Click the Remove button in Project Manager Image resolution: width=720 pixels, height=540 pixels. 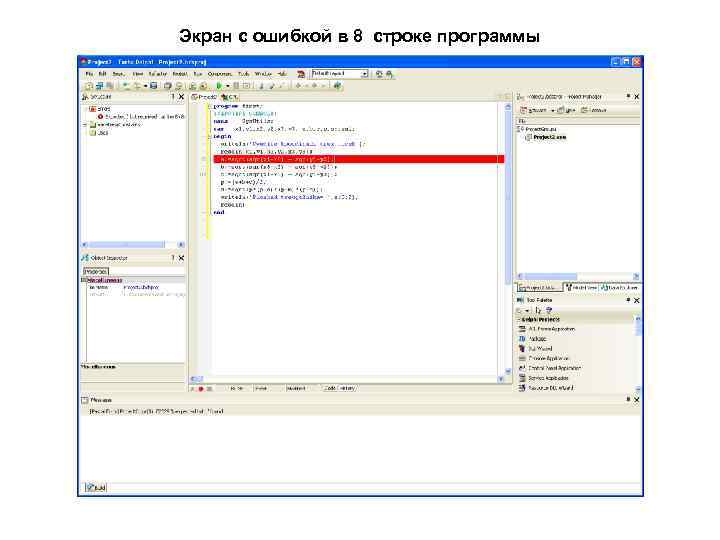pyautogui.click(x=594, y=110)
